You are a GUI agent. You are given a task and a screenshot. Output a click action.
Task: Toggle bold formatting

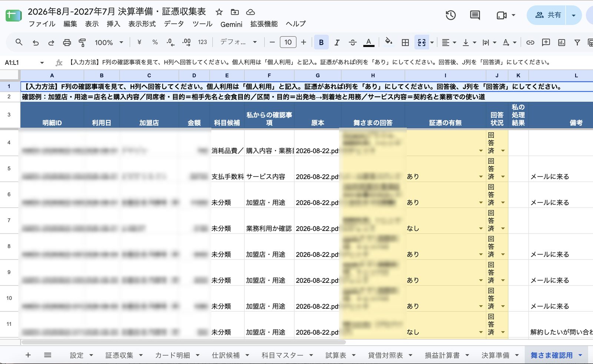coord(321,42)
